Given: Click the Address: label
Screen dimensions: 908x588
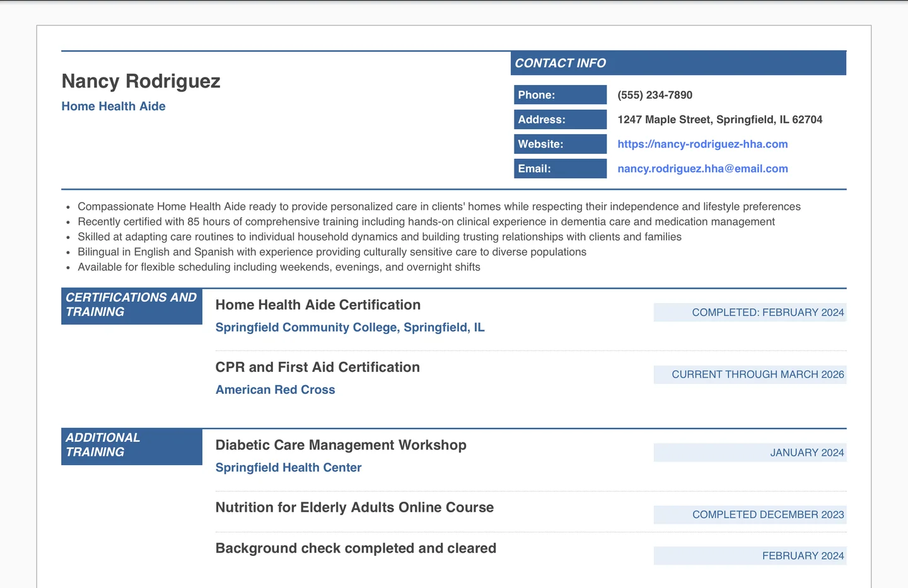Looking at the screenshot, I should point(560,120).
